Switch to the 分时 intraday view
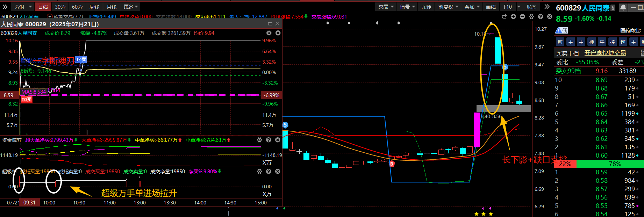 [x=20, y=7]
